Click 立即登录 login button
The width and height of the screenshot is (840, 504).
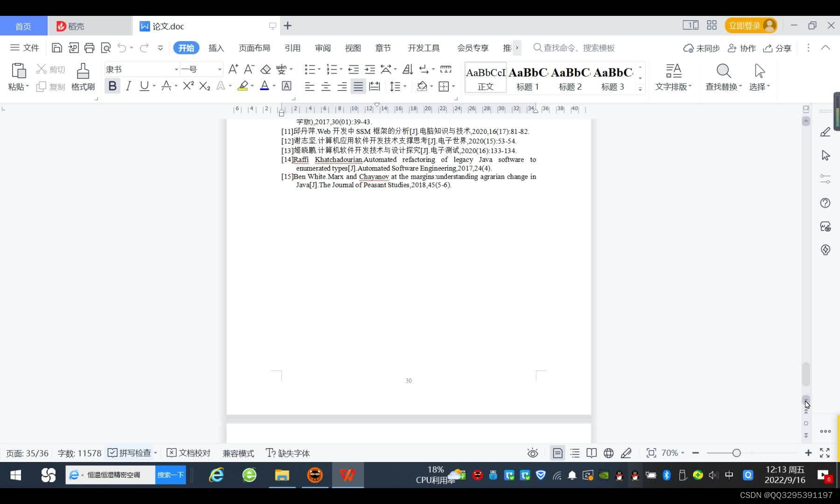pos(750,26)
